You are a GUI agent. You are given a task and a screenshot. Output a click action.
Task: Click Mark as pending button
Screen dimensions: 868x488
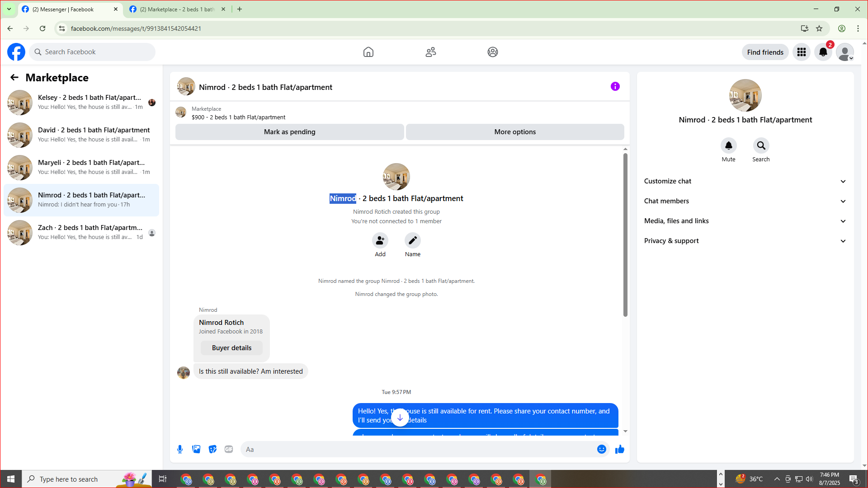(290, 132)
